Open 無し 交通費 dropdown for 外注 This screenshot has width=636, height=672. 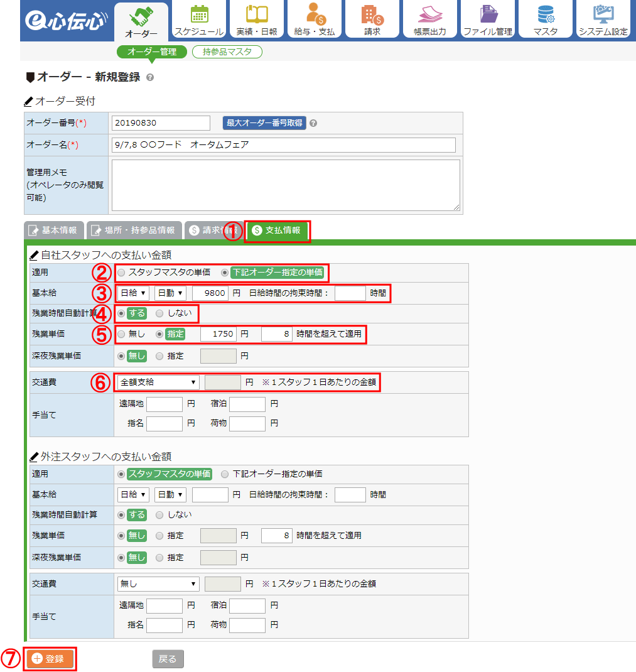coord(158,583)
